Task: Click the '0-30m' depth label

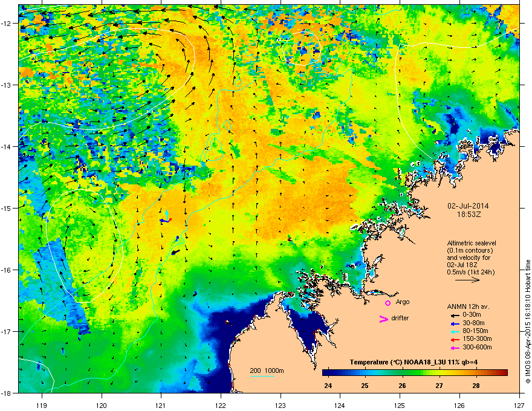Action: coord(472,315)
